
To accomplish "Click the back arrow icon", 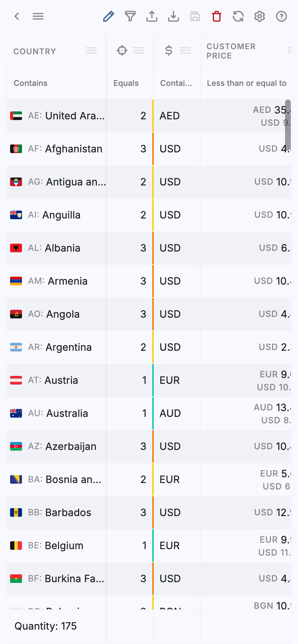I will click(17, 16).
